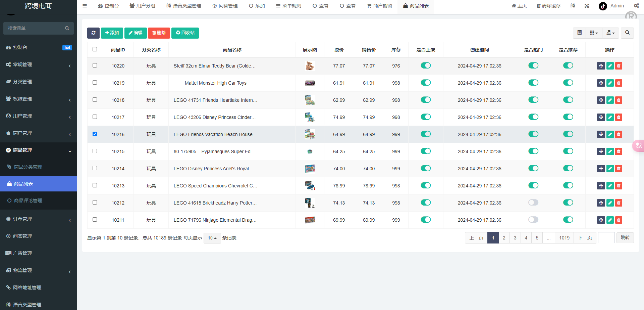Screen dimensions: 644x310
Task: Click the Teddy Bear product thumbnail
Action: [x=310, y=66]
